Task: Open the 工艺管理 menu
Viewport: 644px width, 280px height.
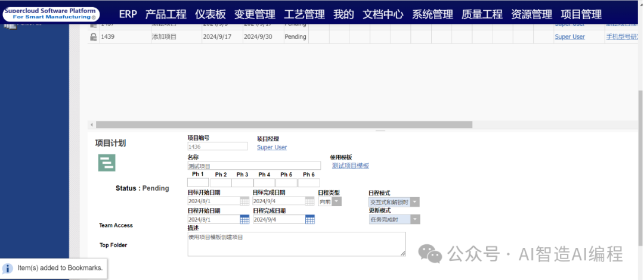Action: (304, 15)
